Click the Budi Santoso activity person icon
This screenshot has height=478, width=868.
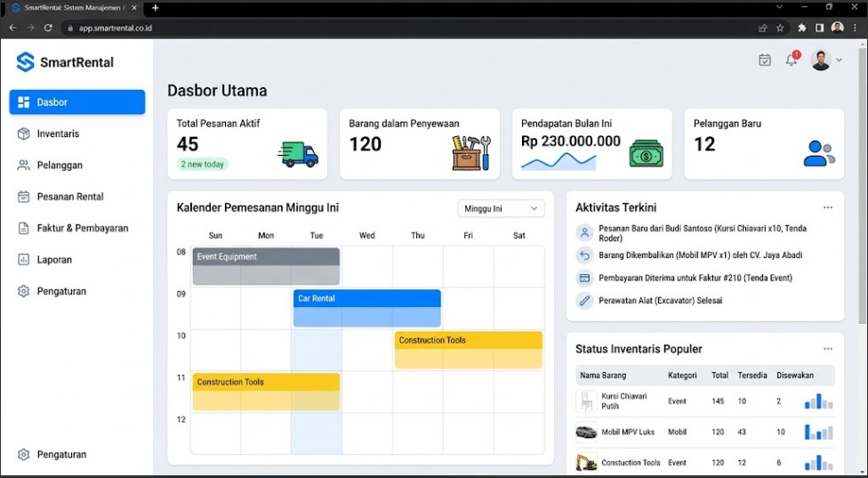coord(584,232)
